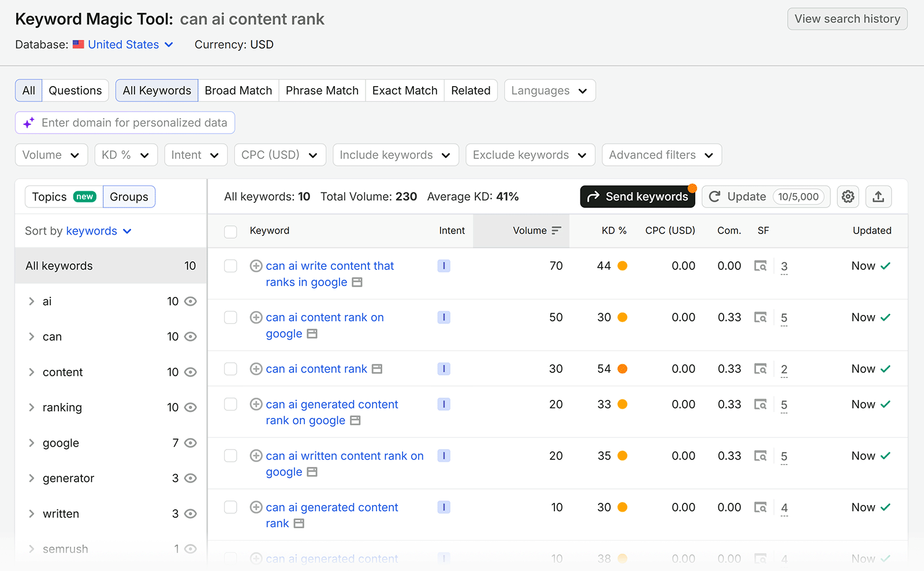Click the 'Enter domain for personalized data' field

(x=125, y=123)
